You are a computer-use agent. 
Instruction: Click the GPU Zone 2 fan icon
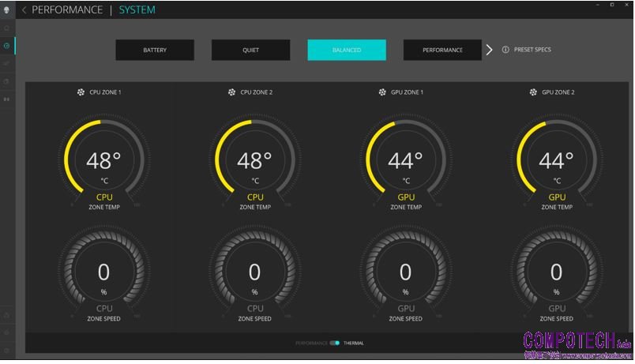tap(533, 92)
